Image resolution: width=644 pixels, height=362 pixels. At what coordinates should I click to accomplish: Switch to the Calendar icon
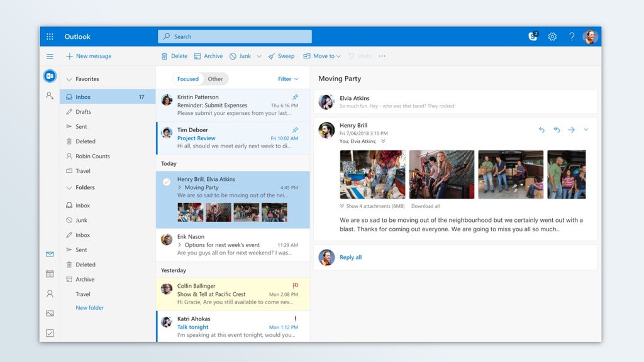point(50,273)
